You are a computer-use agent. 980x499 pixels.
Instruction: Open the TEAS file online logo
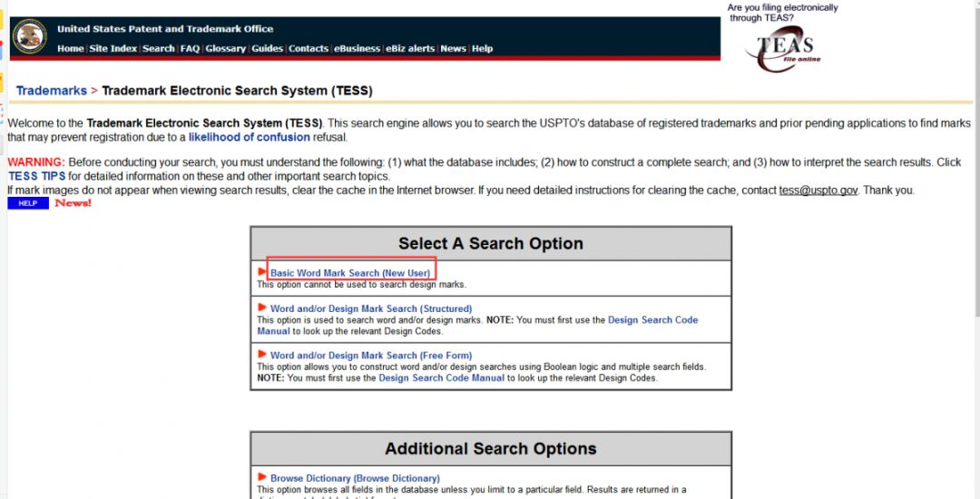(x=784, y=48)
